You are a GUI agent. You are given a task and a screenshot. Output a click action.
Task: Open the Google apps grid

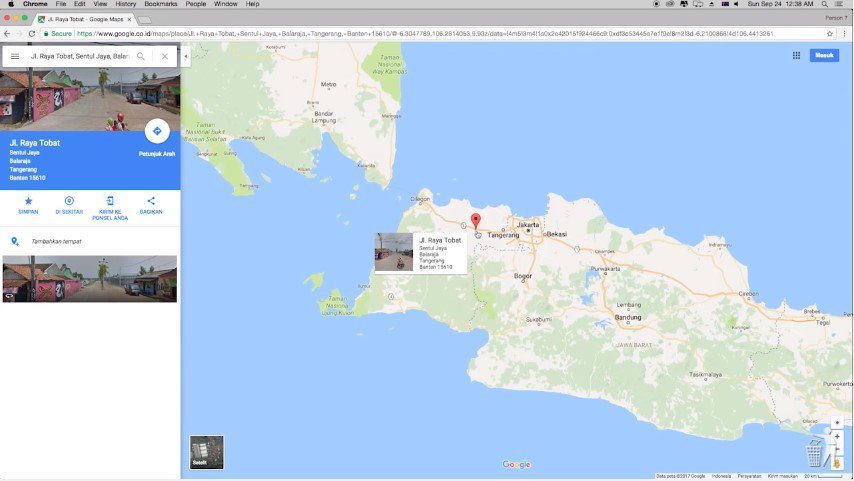click(796, 55)
